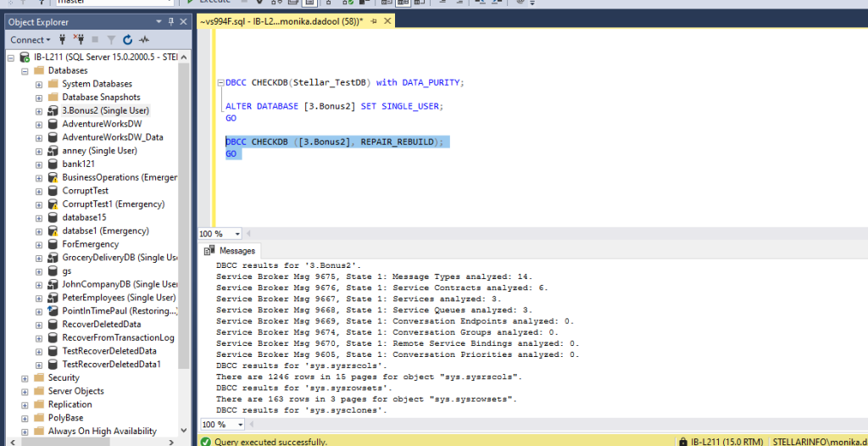Expand the PolyBase folder
Screen dimensions: 868x446
click(25, 418)
